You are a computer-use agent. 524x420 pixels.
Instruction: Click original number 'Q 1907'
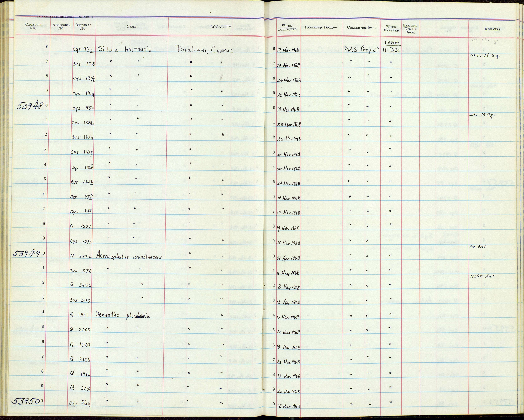coord(80,345)
